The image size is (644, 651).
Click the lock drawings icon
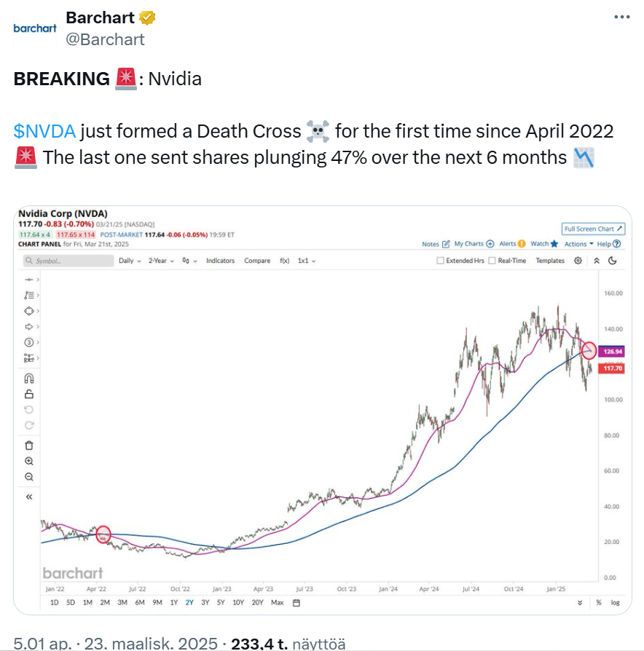click(29, 394)
